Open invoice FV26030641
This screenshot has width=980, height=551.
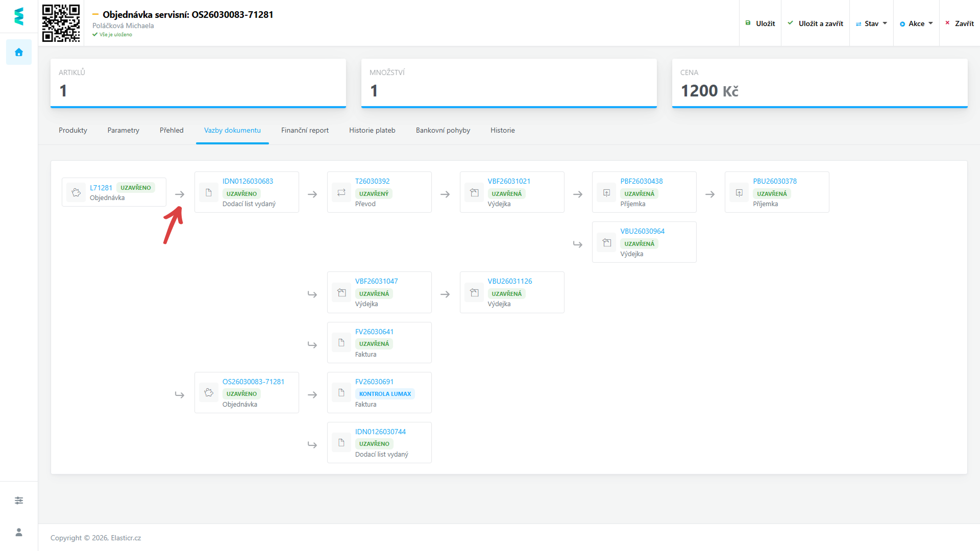point(374,332)
